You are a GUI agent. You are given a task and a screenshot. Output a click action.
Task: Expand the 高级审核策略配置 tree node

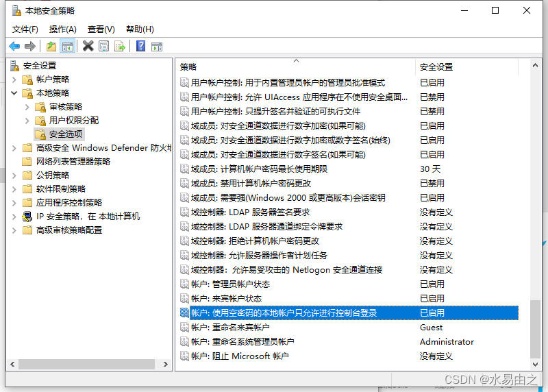pos(14,230)
